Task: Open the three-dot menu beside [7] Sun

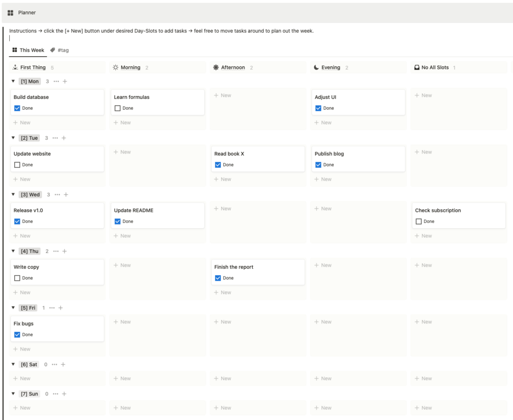Action: coord(56,394)
